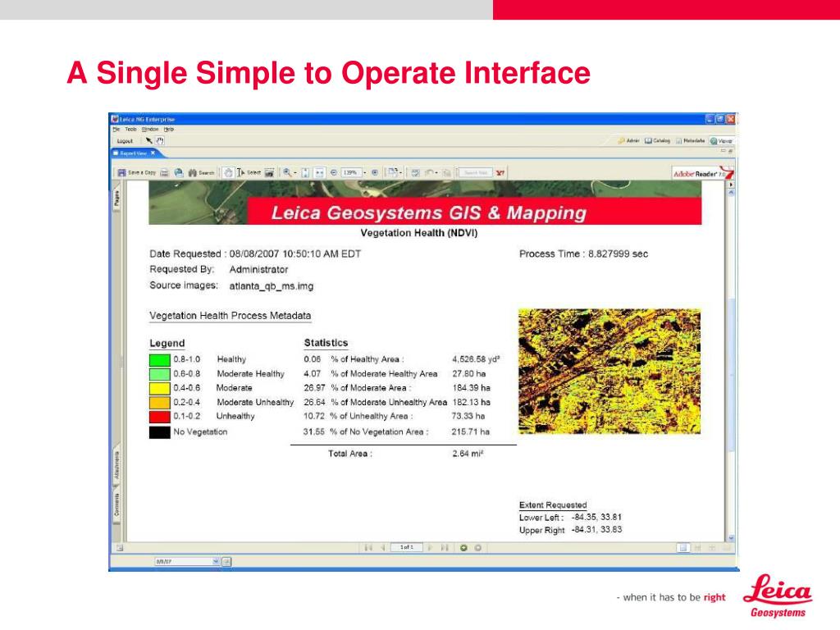Click the grey Next View button
The height and width of the screenshot is (630, 840).
tap(478, 547)
